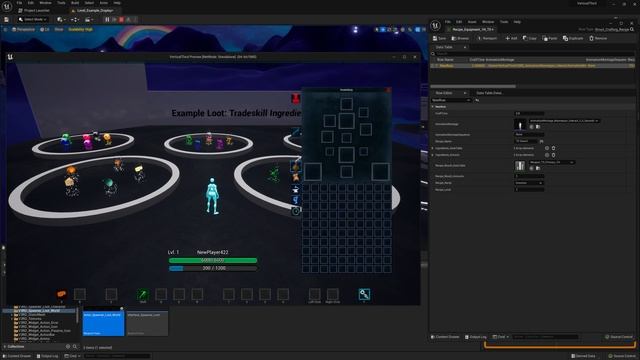640x360 pixels.
Task: Copy the selected data table row
Action: pos(529,38)
